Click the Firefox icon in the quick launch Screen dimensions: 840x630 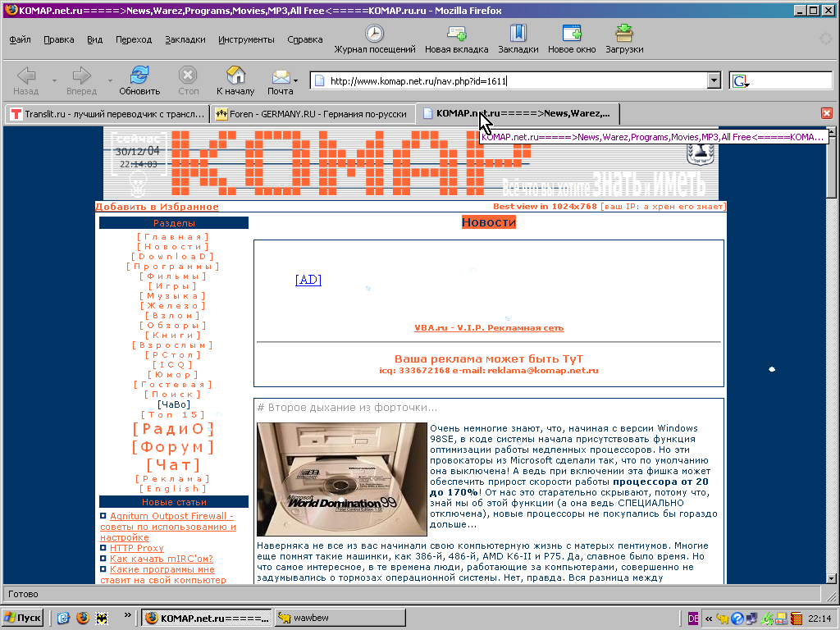83,618
